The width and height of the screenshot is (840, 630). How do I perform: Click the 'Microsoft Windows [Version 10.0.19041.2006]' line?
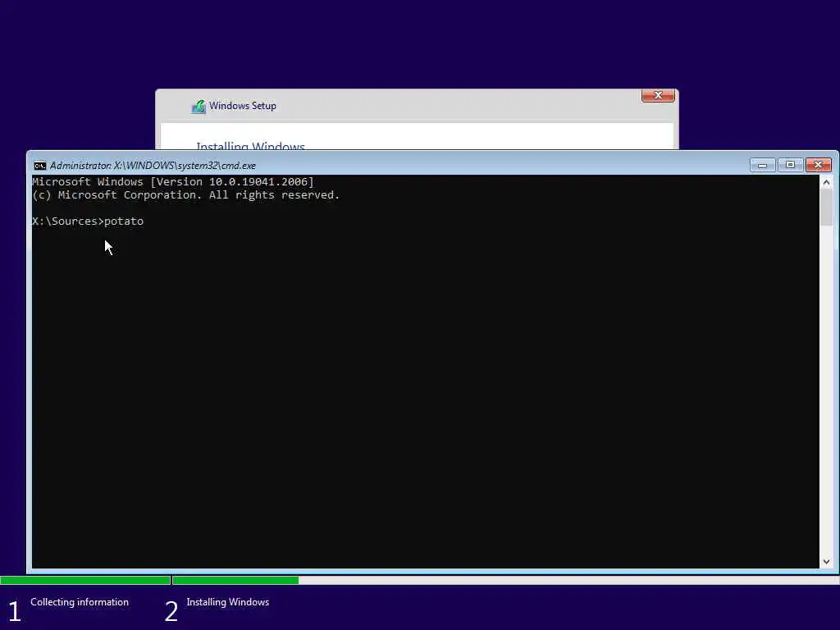click(x=173, y=181)
